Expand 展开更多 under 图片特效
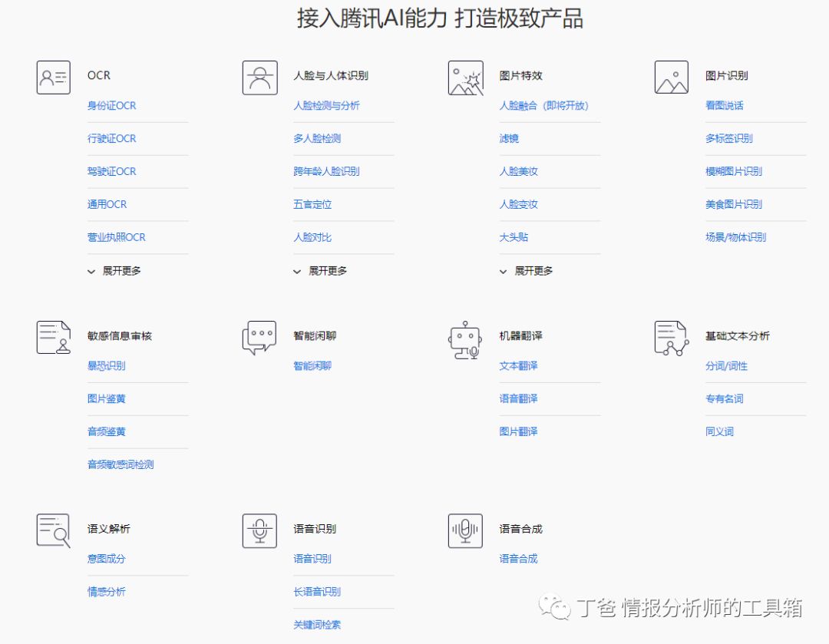The width and height of the screenshot is (829, 644). click(x=526, y=271)
